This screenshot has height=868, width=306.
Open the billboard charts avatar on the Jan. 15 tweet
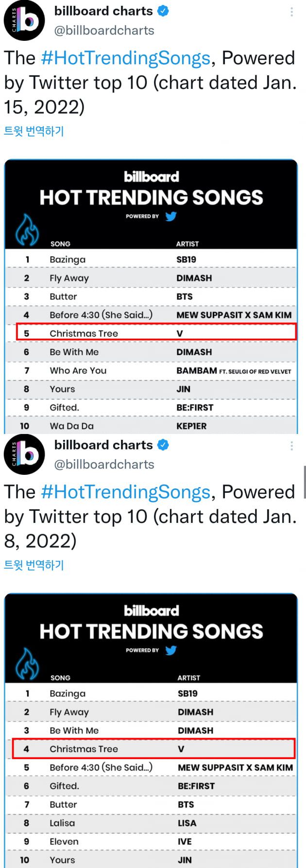(24, 20)
